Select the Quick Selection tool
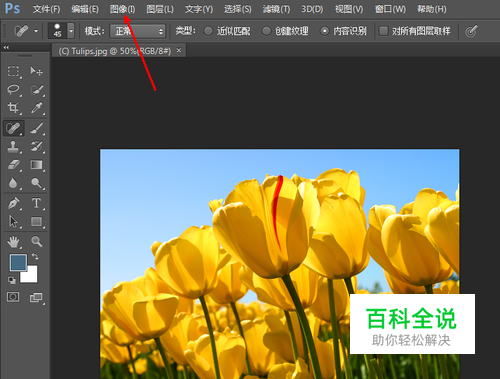The image size is (500, 379). point(37,89)
